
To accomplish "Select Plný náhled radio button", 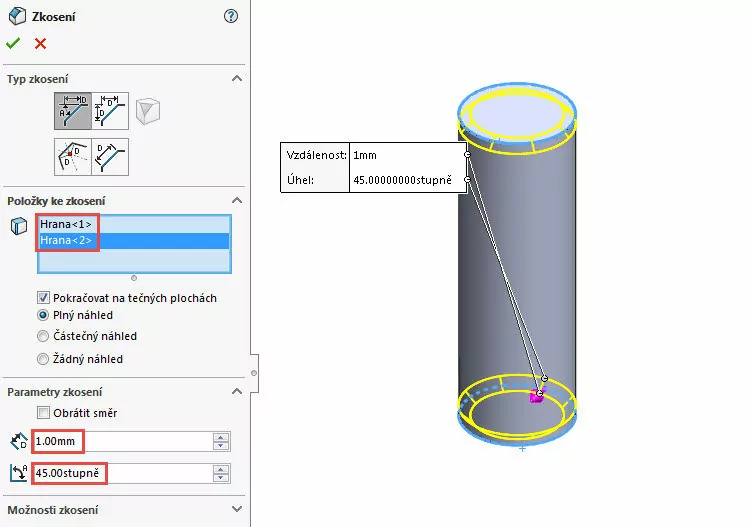I will click(43, 315).
